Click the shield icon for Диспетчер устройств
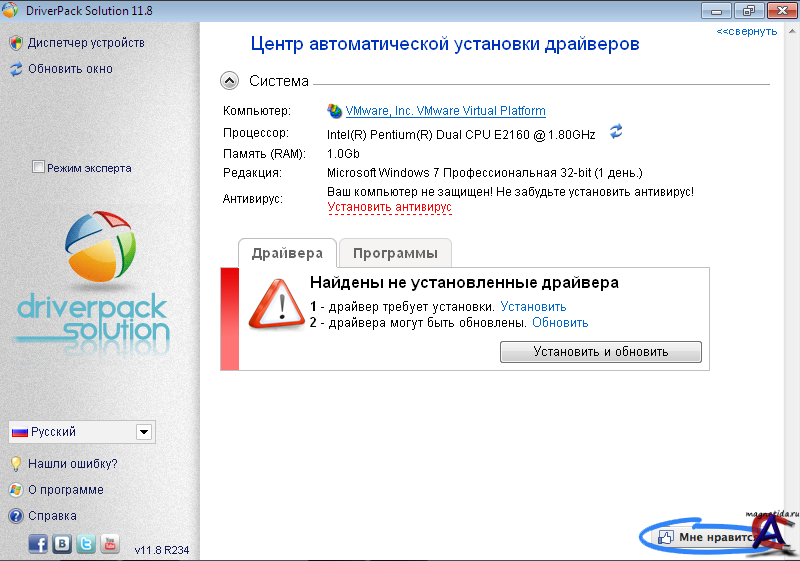The image size is (800, 561). click(15, 43)
